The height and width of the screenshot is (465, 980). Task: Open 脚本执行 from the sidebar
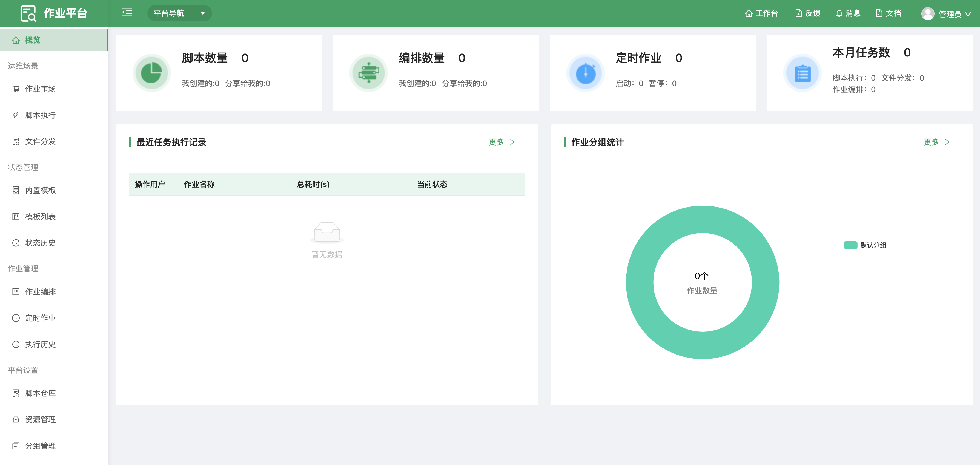[x=54, y=115]
